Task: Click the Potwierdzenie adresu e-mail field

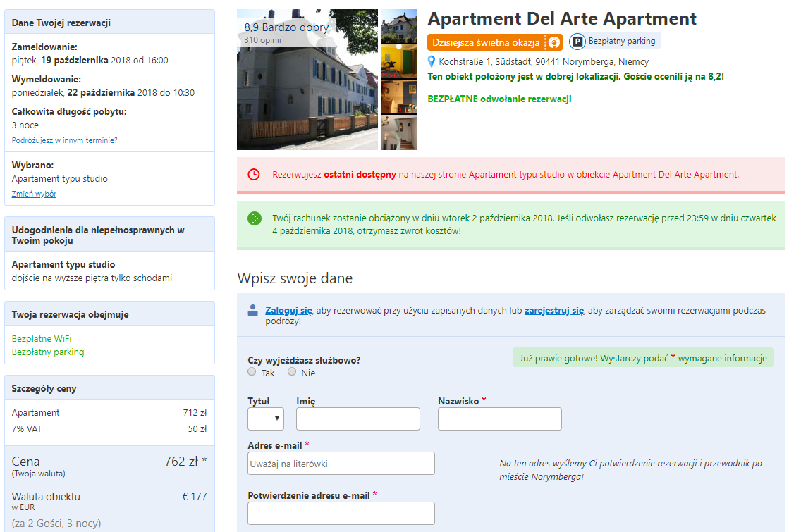Action: coord(341,513)
